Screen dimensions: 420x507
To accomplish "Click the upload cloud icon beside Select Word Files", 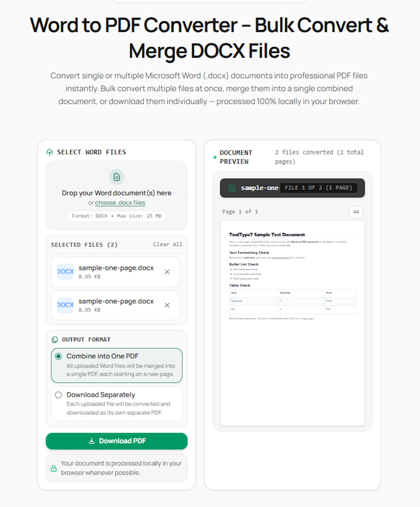I will 50,152.
